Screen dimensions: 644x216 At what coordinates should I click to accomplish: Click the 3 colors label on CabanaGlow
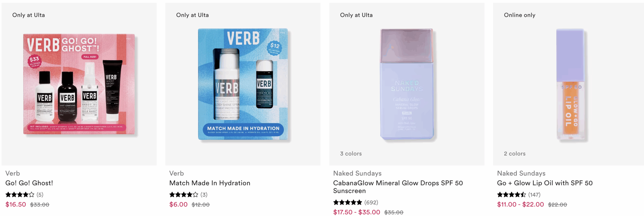click(351, 154)
